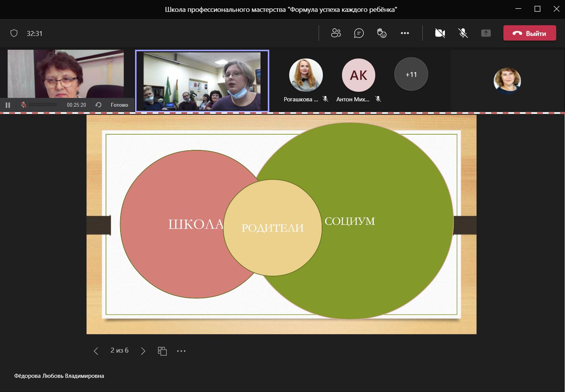Turn on the camera
Viewport: 565px width, 392px height.
pos(440,33)
